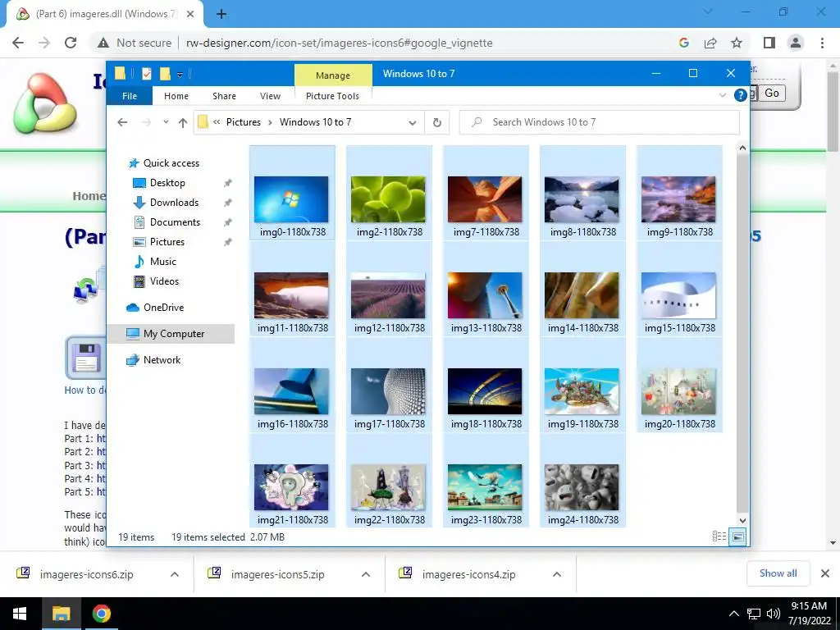840x630 pixels.
Task: Click Chrome icon on the taskbar
Action: tap(101, 614)
